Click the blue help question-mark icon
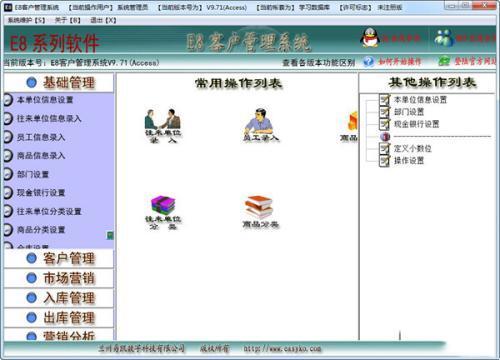Viewport: 500px width, 360px height. click(368, 62)
